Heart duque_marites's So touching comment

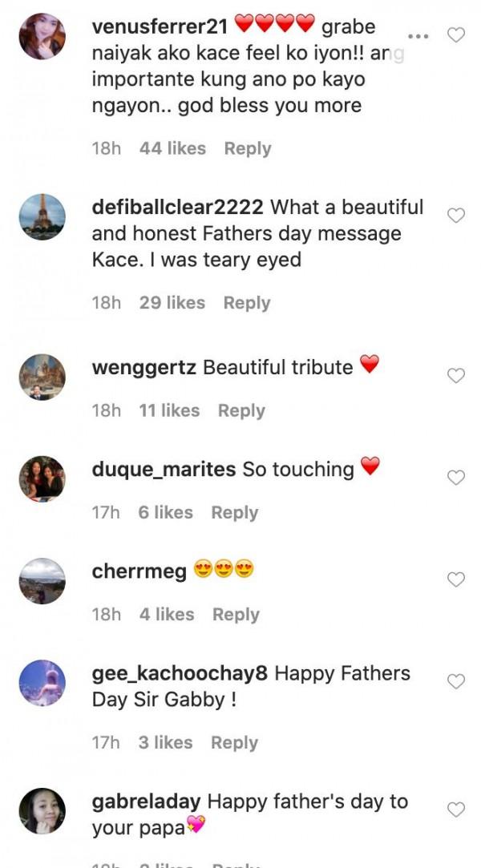(456, 478)
